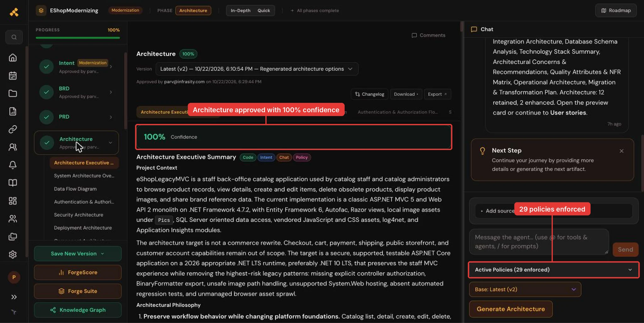Screen dimensions: 644x323
Task: Open Security Architecture section
Action: tap(79, 214)
